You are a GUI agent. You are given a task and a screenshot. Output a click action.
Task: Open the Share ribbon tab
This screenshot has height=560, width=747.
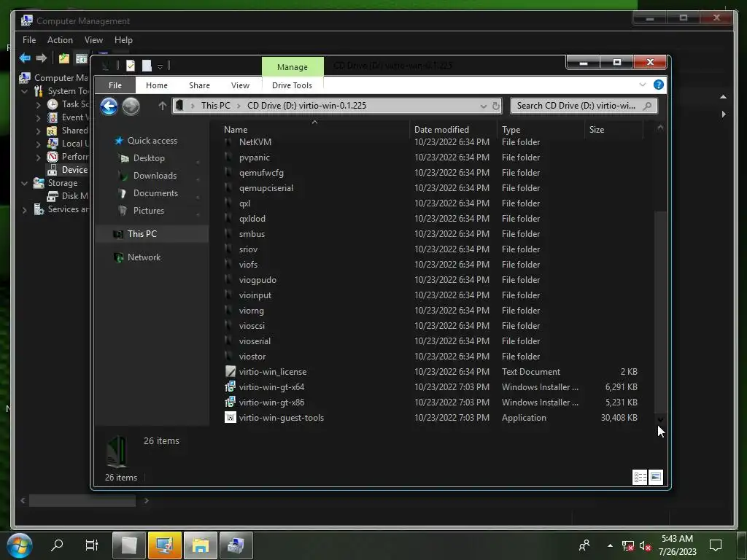tap(199, 85)
